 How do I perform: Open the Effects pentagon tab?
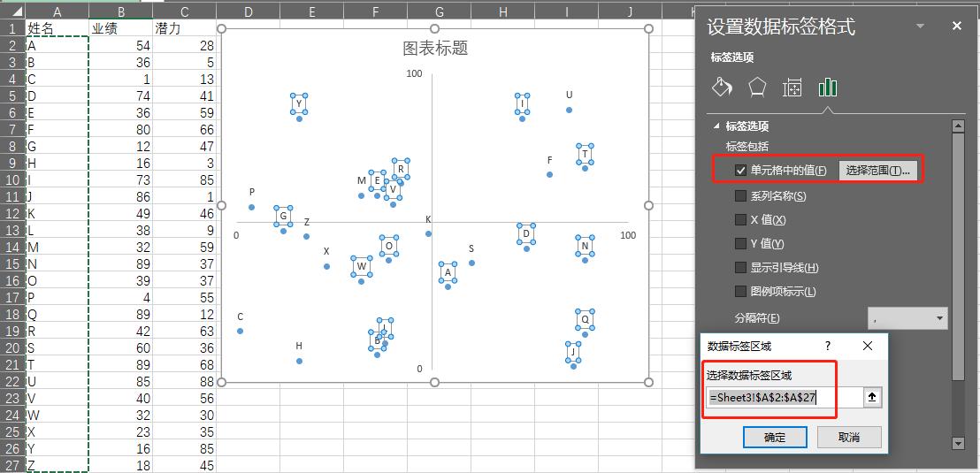tap(757, 88)
